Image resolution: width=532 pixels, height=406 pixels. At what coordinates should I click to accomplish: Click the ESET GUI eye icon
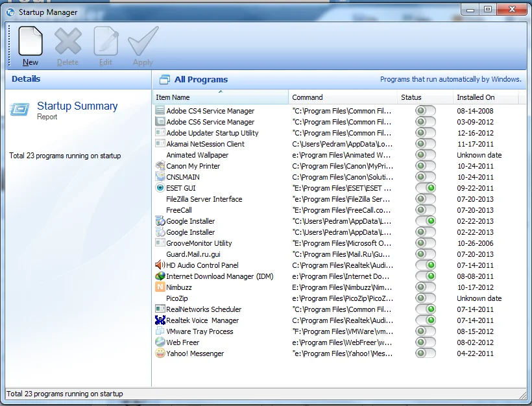point(160,187)
